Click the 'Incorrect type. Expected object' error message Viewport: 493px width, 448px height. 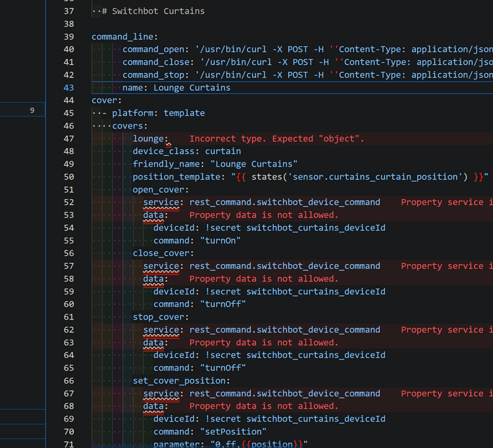click(276, 139)
